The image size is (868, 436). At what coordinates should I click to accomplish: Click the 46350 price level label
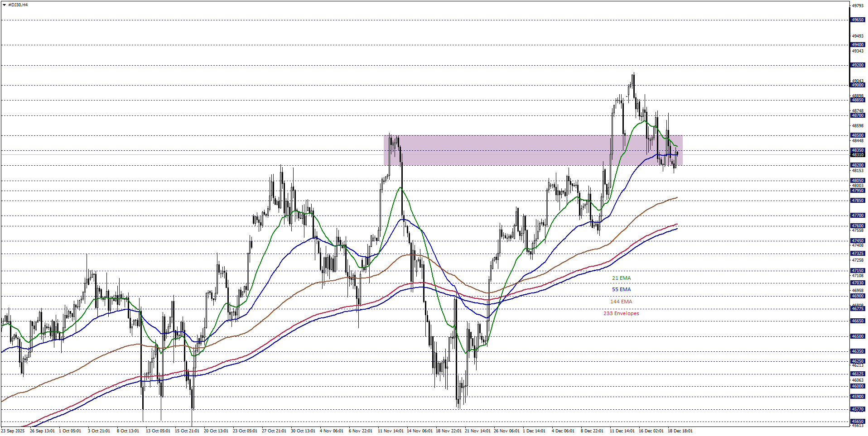point(858,351)
